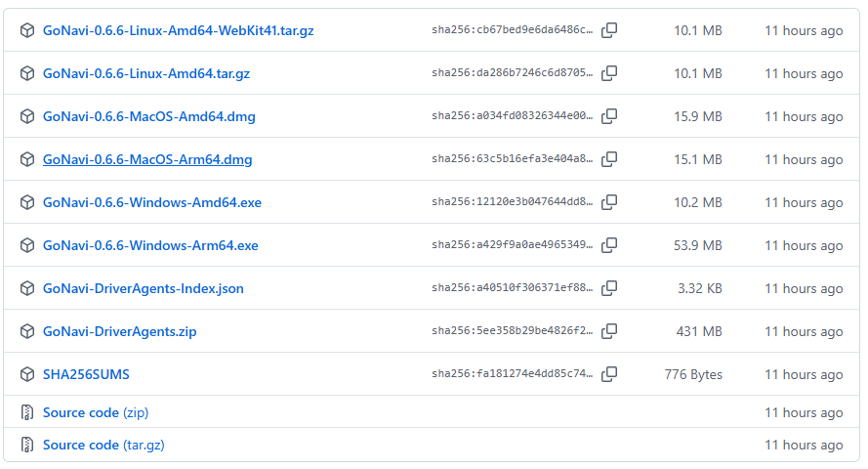This screenshot has height=469, width=868.
Task: Copy SHA256 of GoNavi-DriverAgents-Index.json
Action: click(x=609, y=288)
